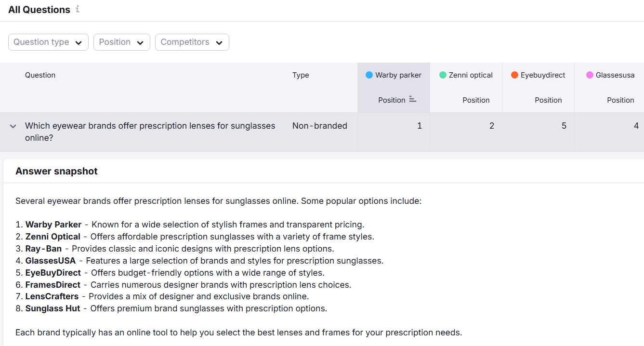
Task: Click the blue dot next to Warby parker
Action: (369, 75)
